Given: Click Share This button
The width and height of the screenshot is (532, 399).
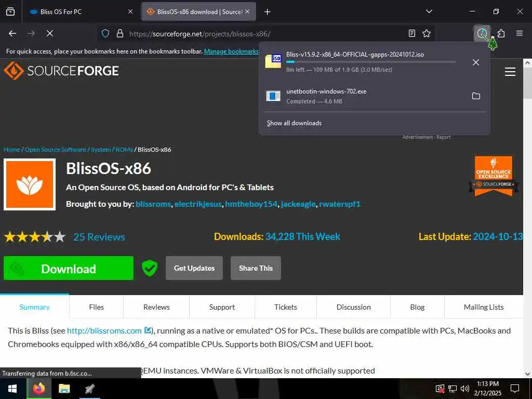Looking at the screenshot, I should pos(256,268).
